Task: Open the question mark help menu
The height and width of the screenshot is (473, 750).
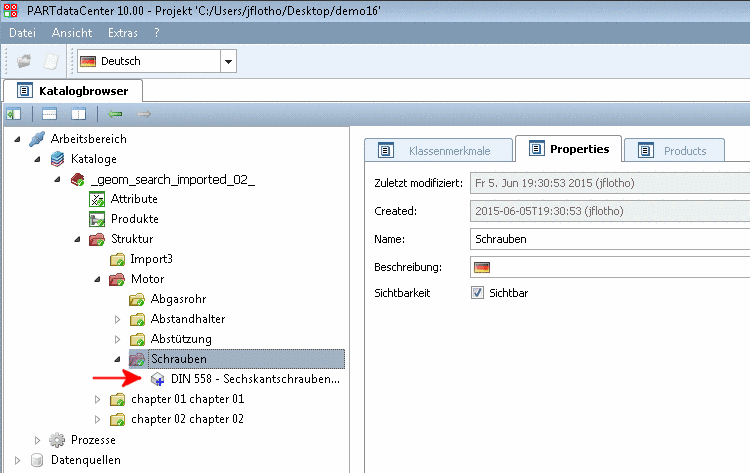Action: 156,33
